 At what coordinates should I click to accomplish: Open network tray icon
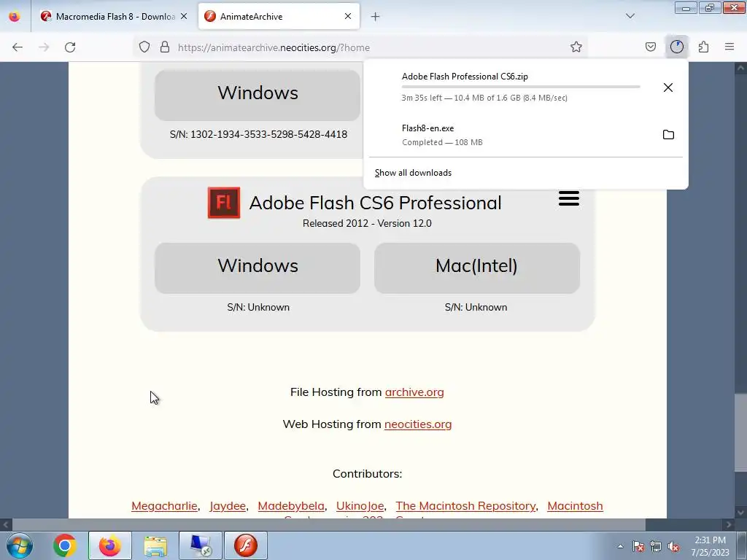tap(656, 547)
